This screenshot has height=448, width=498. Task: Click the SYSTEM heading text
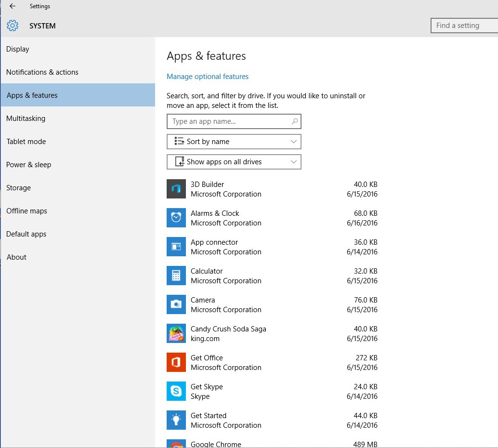pos(42,26)
